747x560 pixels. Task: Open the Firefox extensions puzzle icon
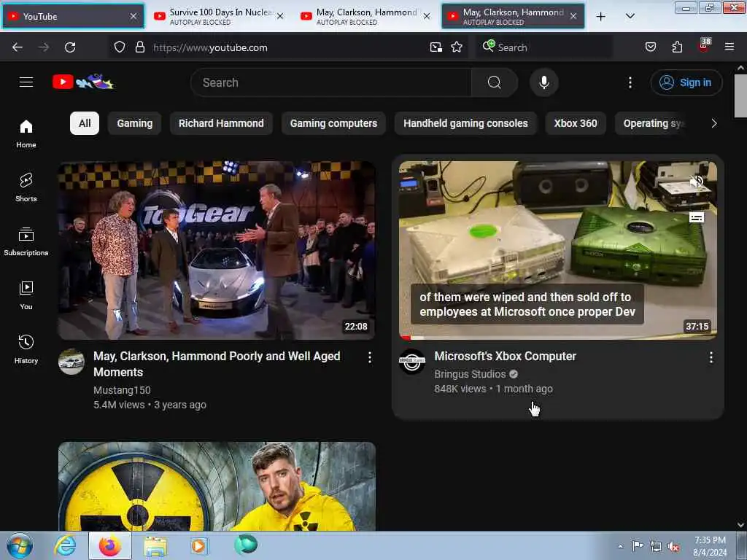click(677, 47)
